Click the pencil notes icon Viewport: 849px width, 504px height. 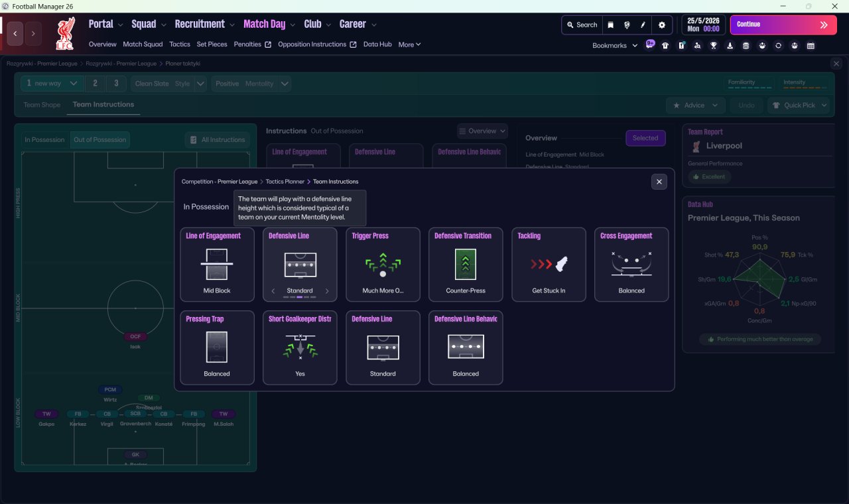[643, 25]
